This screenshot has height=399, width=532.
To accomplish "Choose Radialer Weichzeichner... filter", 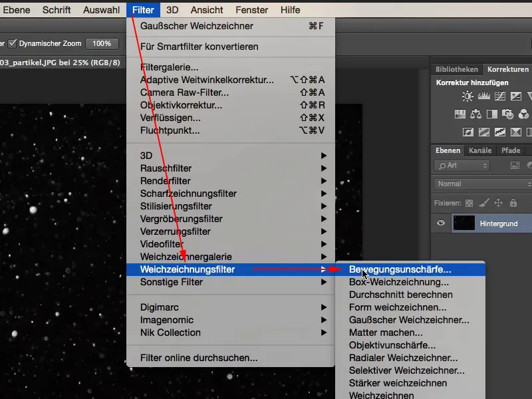I will pyautogui.click(x=410, y=358).
